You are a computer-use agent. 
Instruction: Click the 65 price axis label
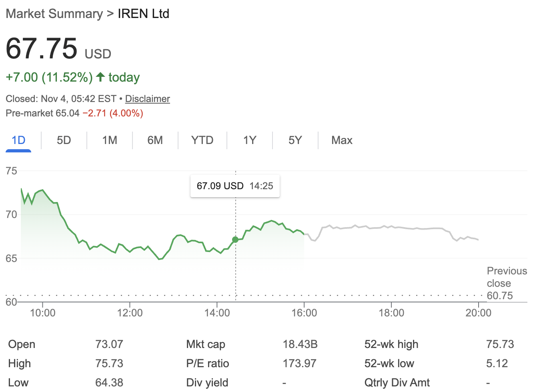[12, 258]
